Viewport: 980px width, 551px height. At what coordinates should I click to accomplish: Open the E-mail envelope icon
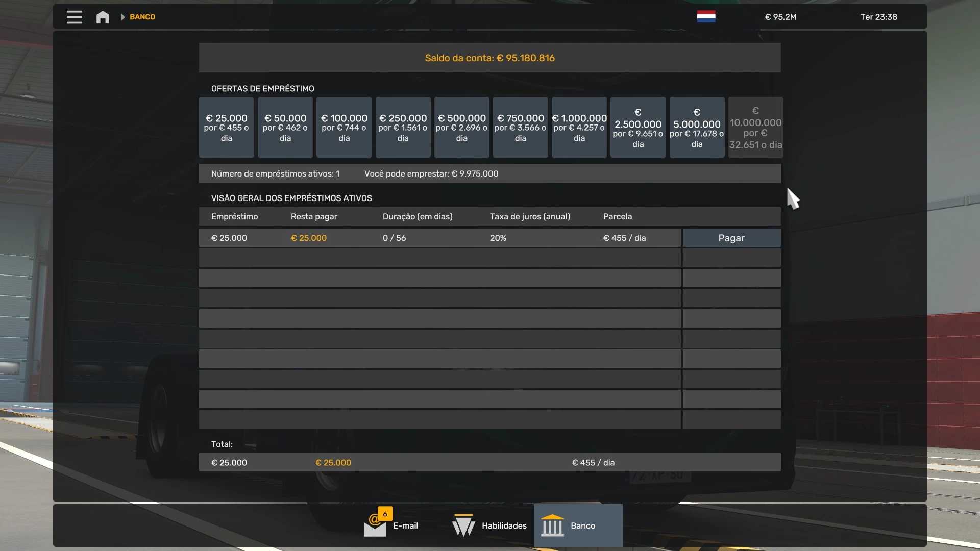pyautogui.click(x=375, y=525)
